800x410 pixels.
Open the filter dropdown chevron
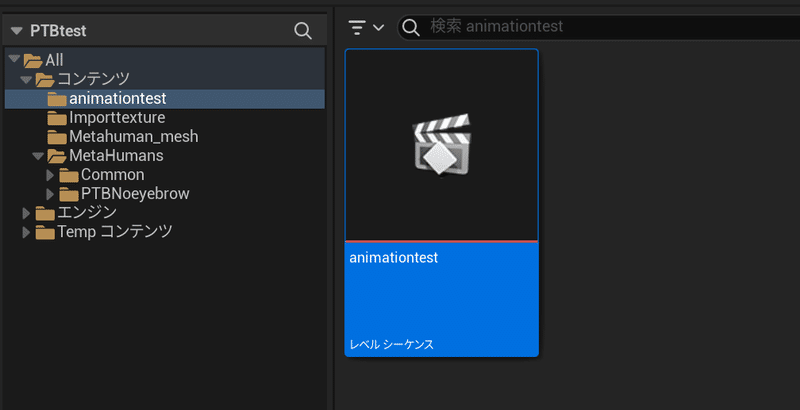(378, 28)
